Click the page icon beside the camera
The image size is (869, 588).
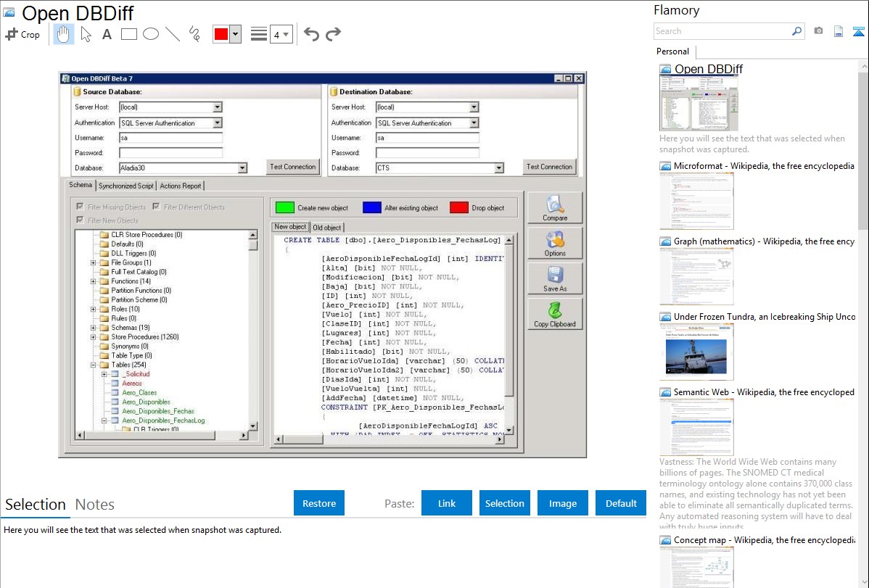click(x=839, y=31)
